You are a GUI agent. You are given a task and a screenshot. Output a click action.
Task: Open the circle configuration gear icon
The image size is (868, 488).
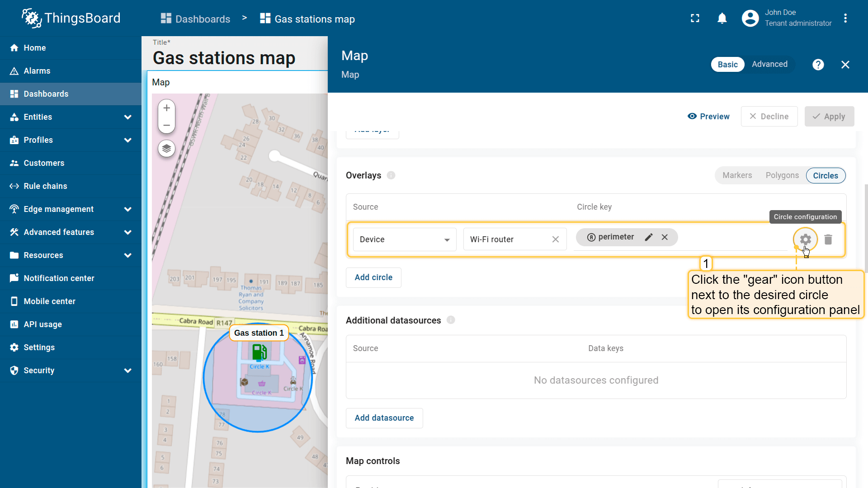tap(805, 239)
